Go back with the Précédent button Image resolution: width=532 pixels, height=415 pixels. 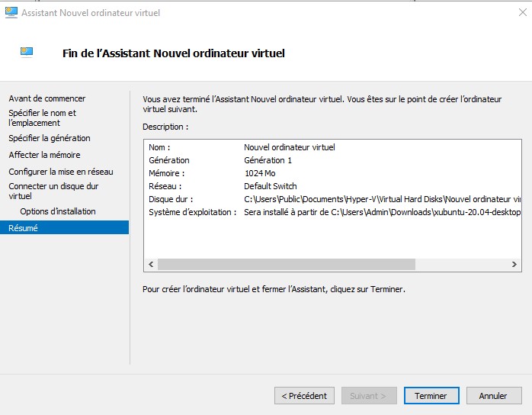point(304,396)
